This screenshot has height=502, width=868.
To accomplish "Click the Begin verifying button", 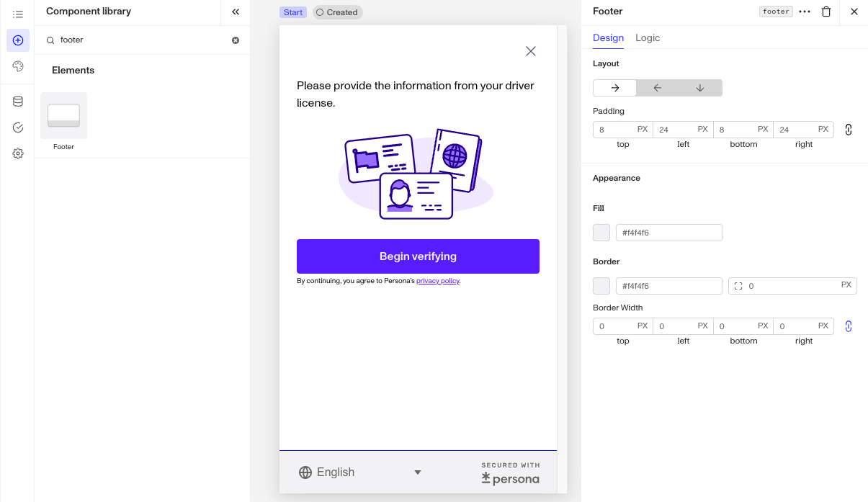I will click(418, 256).
